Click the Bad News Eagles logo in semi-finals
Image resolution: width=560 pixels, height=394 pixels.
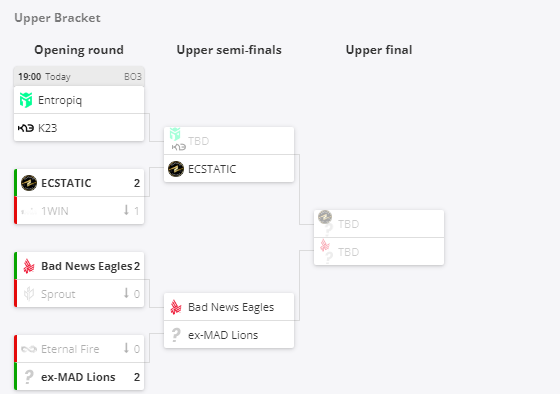[x=176, y=307]
